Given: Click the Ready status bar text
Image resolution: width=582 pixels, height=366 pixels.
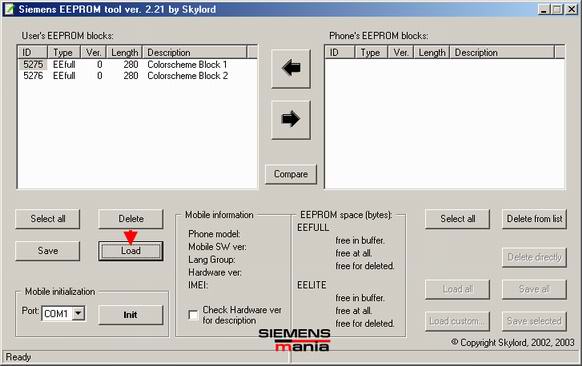Looking at the screenshot, I should tap(18, 357).
